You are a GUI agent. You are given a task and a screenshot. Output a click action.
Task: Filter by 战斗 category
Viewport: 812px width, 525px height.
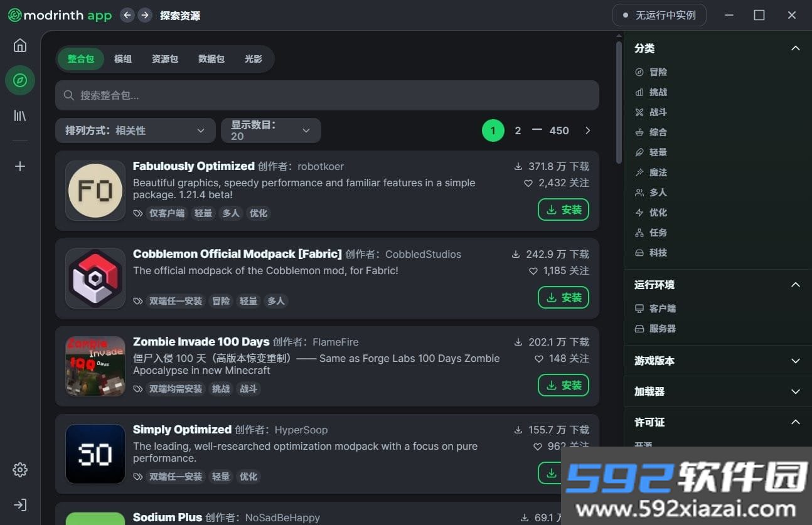coord(651,112)
